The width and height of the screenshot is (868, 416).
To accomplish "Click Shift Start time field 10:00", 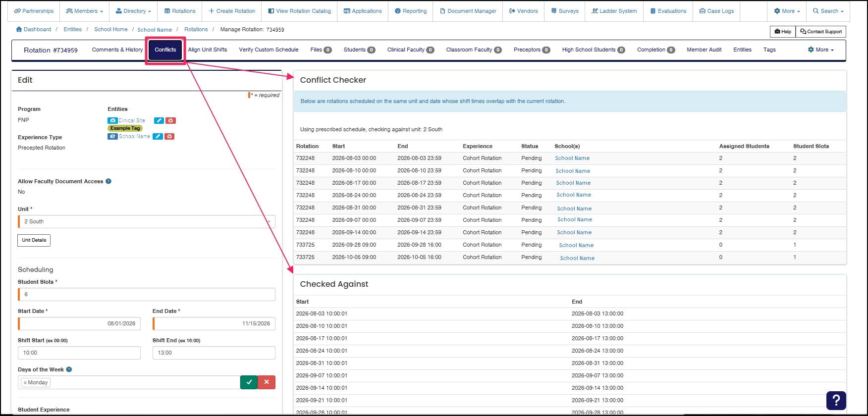I will (x=79, y=353).
